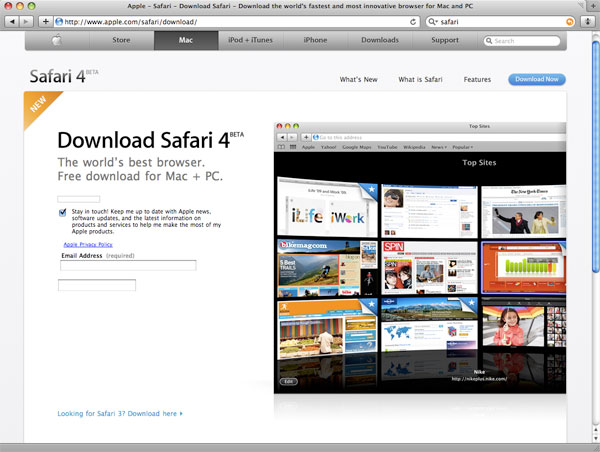The width and height of the screenshot is (600, 452).
Task: Click the Apple site Search field
Action: [x=522, y=41]
